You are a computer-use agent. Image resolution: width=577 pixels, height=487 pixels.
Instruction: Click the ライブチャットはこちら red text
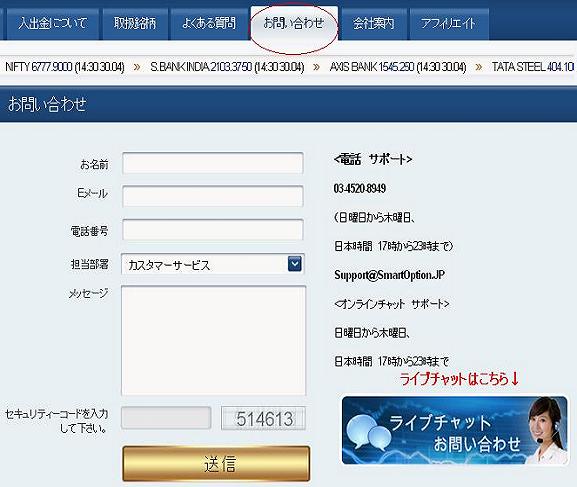point(459,379)
